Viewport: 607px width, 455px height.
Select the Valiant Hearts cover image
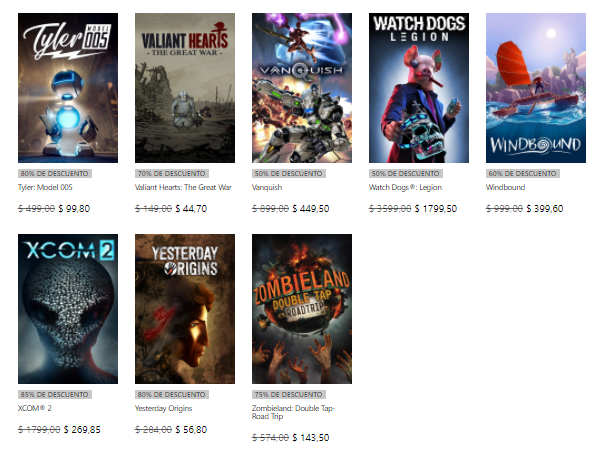[185, 88]
